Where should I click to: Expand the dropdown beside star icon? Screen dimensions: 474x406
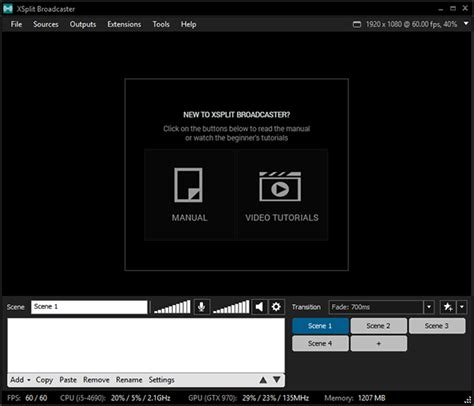[x=462, y=307]
